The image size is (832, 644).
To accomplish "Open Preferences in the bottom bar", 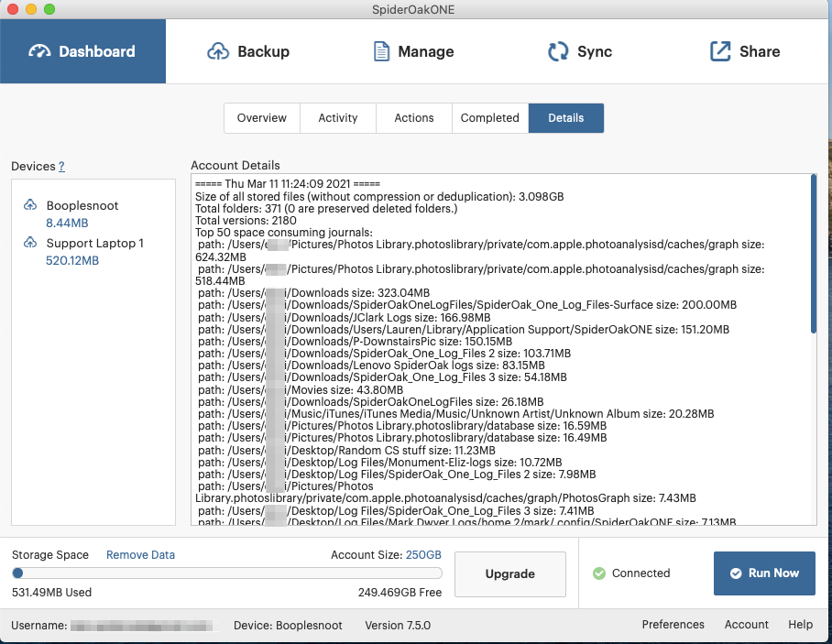I will tap(673, 625).
